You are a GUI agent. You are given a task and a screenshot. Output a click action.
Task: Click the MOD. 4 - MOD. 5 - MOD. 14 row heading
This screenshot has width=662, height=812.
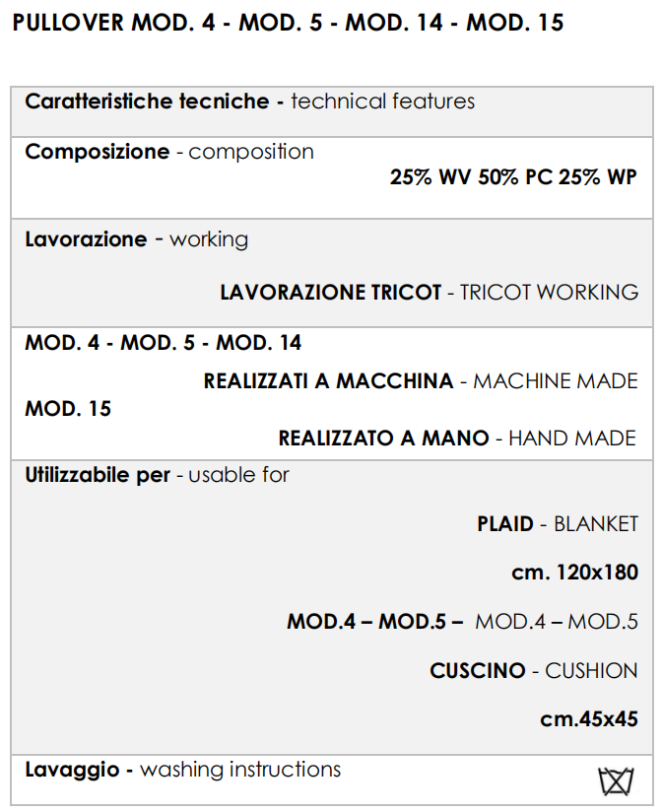pyautogui.click(x=164, y=343)
